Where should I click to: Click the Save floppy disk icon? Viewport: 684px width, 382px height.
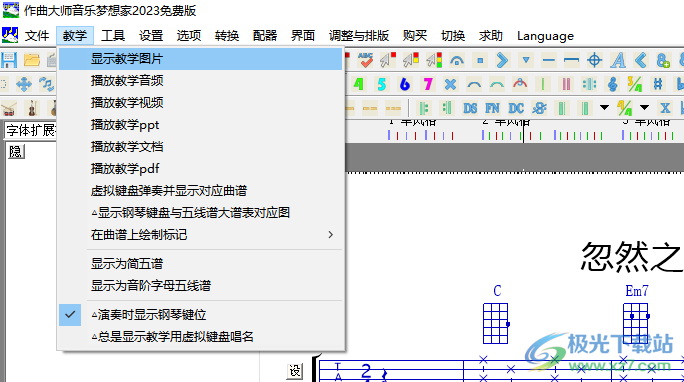point(9,60)
